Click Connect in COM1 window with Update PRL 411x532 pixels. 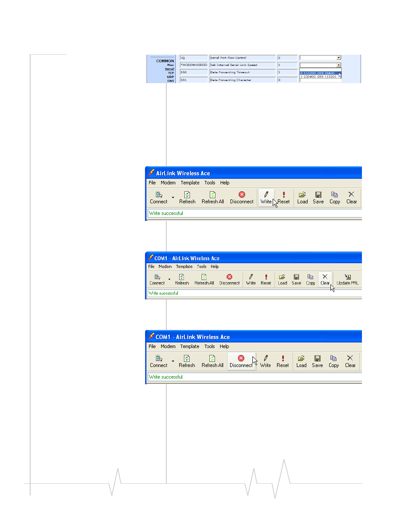tap(157, 280)
